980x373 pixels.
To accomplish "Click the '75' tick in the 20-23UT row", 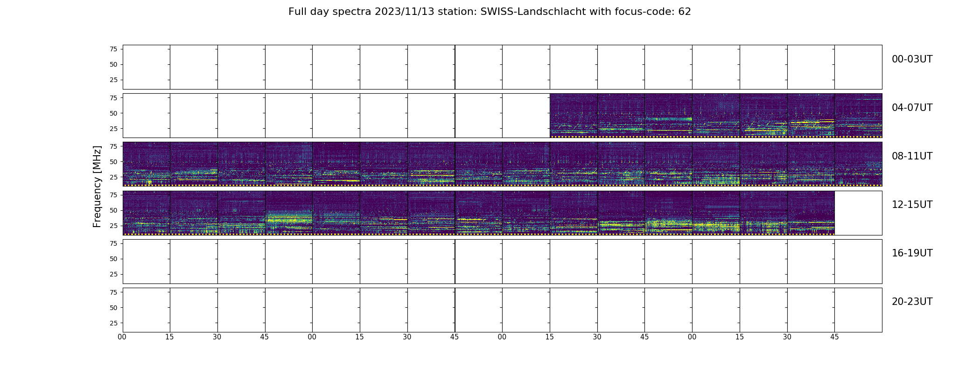I will click(x=113, y=291).
